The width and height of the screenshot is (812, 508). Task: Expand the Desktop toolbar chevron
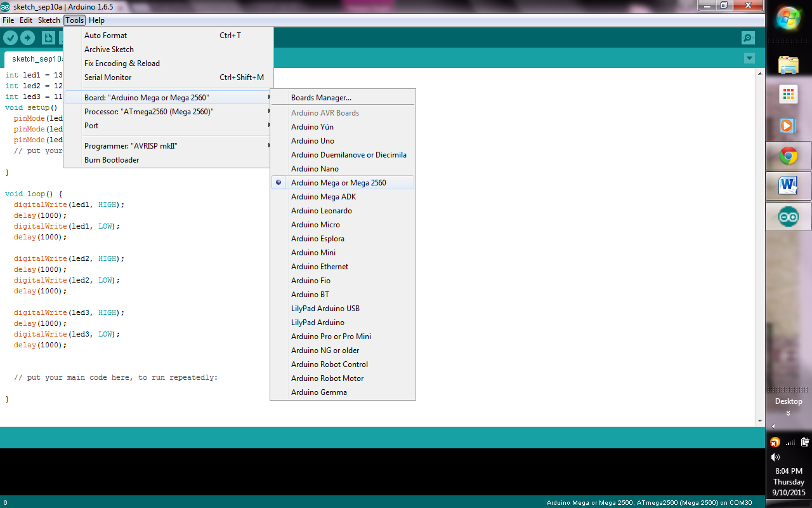788,413
